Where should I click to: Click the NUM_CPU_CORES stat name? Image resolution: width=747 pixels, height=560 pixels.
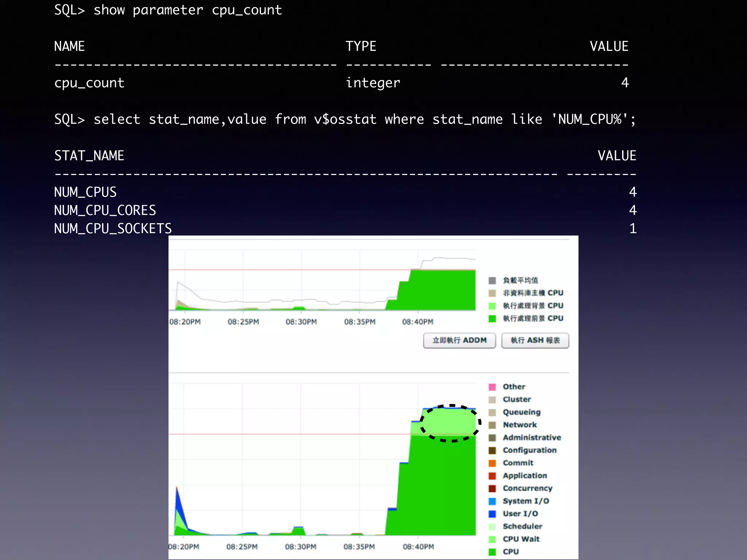105,210
